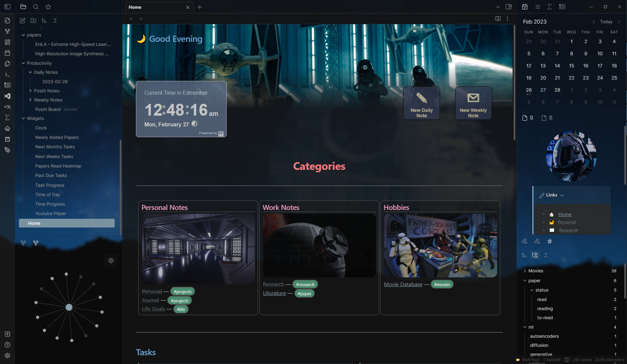The image size is (627, 364).
Task: Open the tags hash icon panel
Action: (x=550, y=241)
